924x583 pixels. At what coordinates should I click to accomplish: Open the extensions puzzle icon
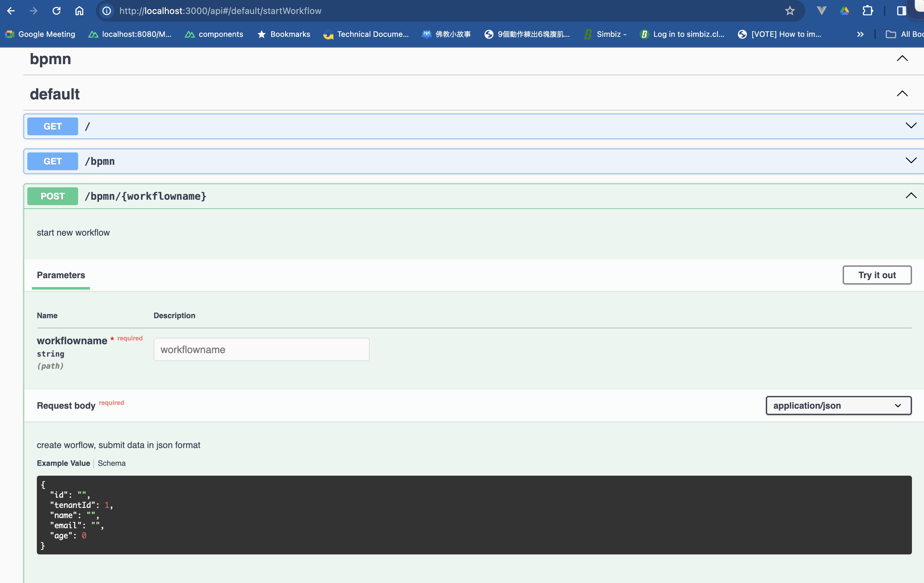tap(867, 11)
